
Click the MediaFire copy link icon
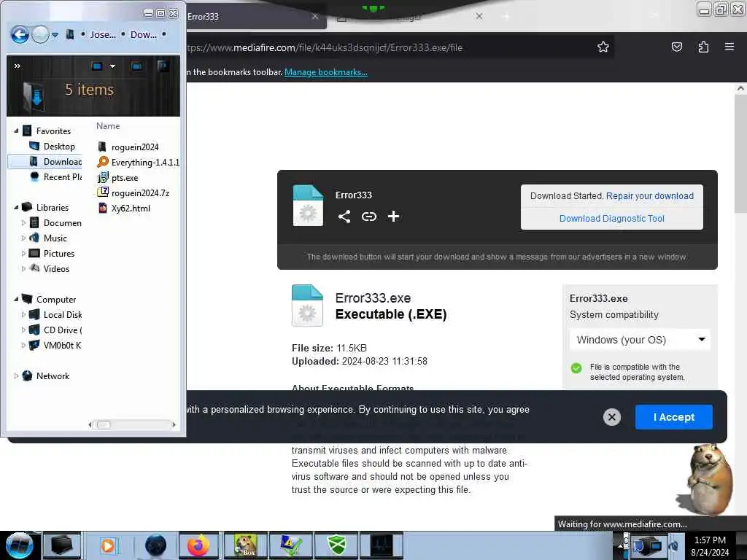[x=368, y=216]
